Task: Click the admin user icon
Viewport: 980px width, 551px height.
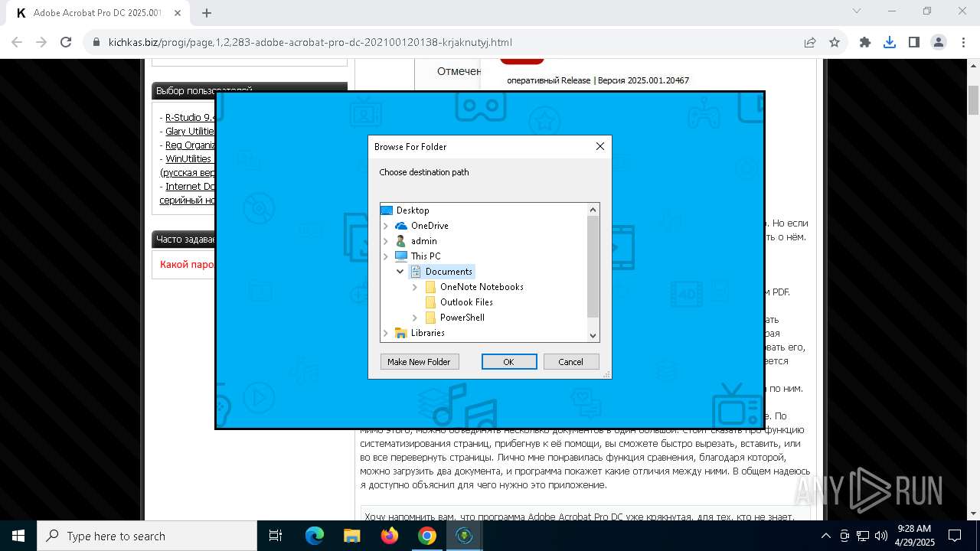Action: tap(401, 241)
